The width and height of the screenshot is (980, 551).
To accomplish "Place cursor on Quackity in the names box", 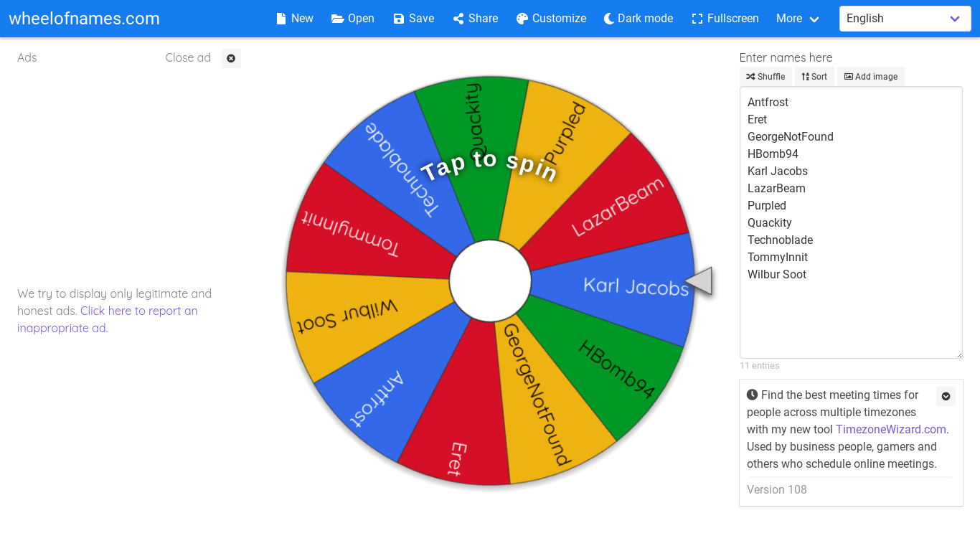I will [770, 223].
